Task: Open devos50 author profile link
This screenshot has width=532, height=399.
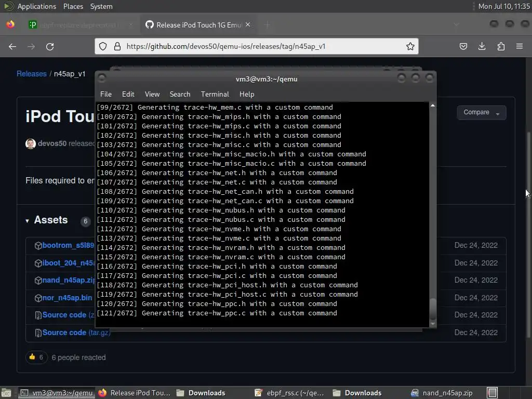Action: (52, 143)
